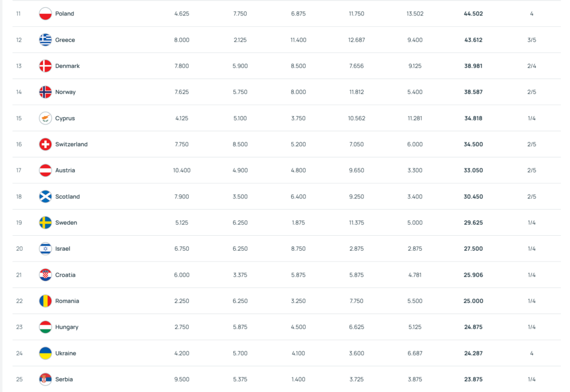Click the Austria flag icon
Image resolution: width=570 pixels, height=392 pixels.
click(x=46, y=171)
